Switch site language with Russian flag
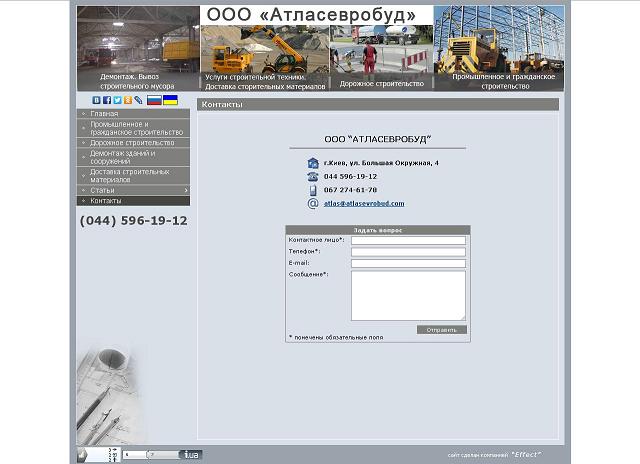The height and width of the screenshot is (464, 640). 154,100
